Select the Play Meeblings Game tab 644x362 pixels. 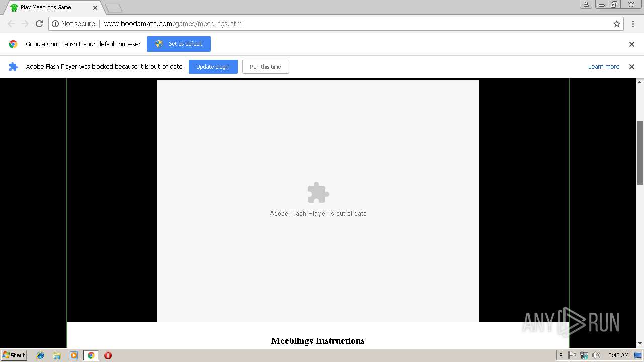click(53, 8)
